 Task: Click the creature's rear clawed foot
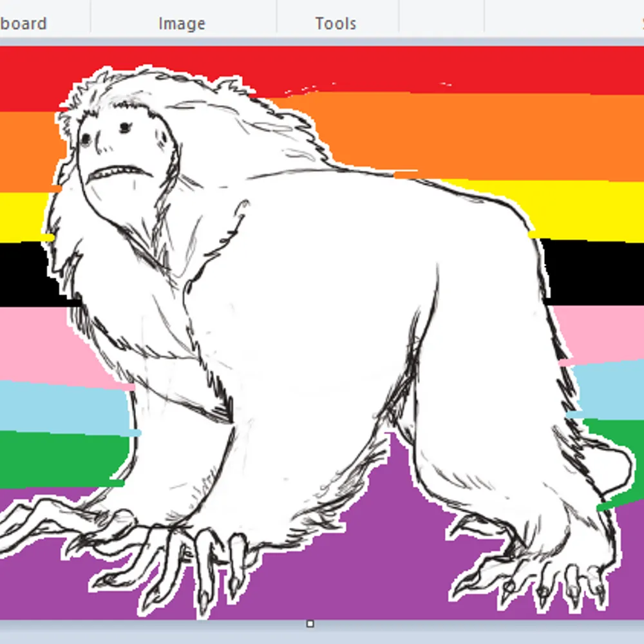pyautogui.click(x=547, y=567)
